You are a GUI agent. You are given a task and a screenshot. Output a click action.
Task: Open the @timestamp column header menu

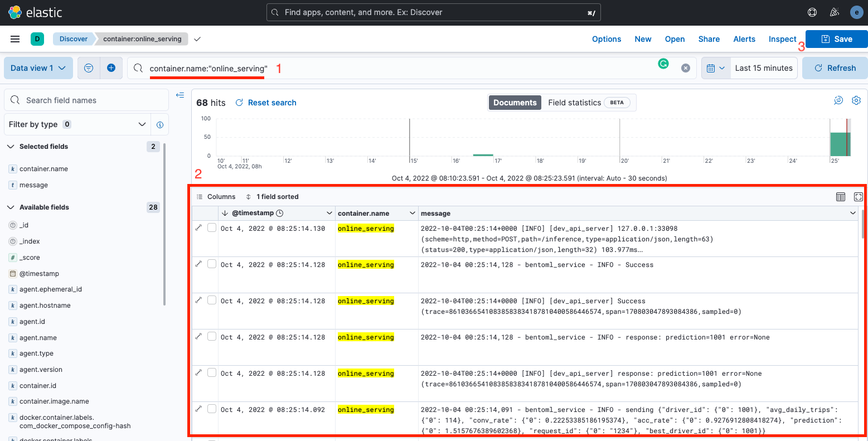point(329,213)
